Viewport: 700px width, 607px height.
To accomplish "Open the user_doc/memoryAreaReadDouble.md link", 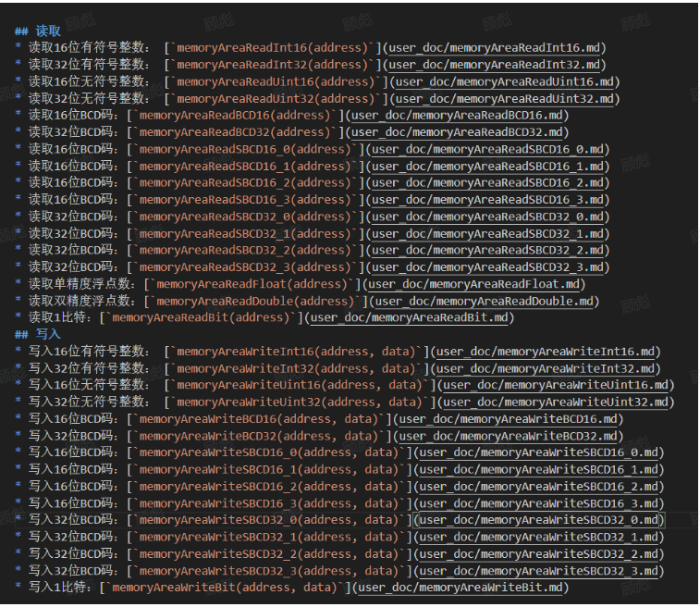I will click(485, 301).
